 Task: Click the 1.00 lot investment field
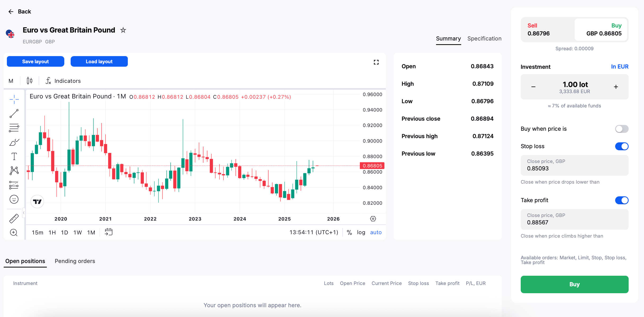pos(574,87)
